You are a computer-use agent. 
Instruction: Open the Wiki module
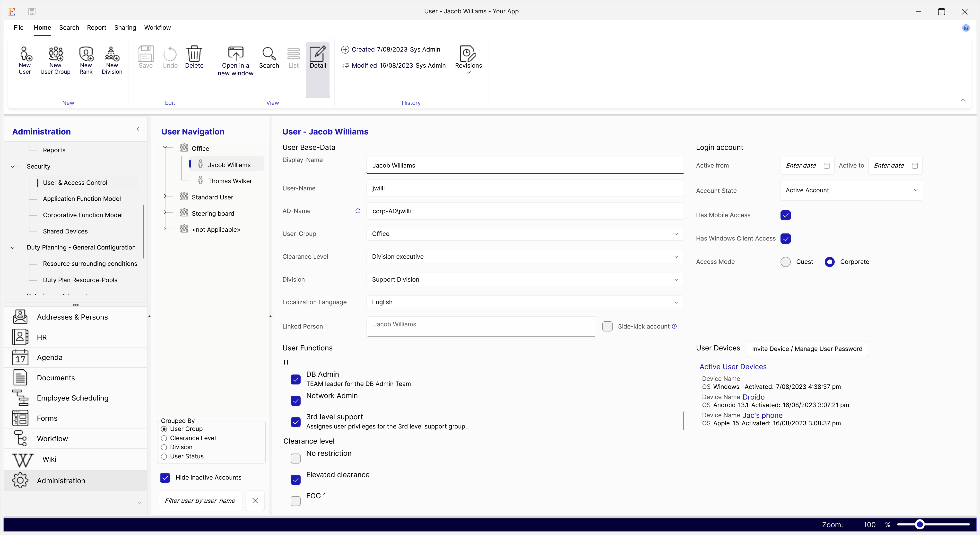pyautogui.click(x=76, y=459)
